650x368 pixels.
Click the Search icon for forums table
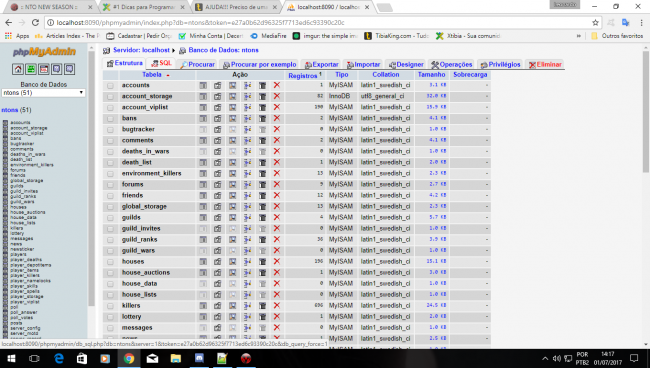click(x=233, y=184)
